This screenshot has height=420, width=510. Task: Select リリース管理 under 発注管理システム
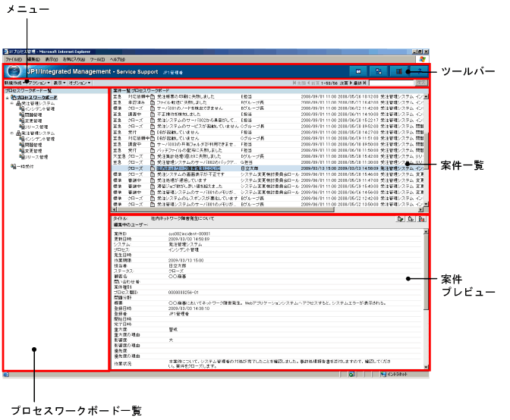pyautogui.click(x=36, y=157)
